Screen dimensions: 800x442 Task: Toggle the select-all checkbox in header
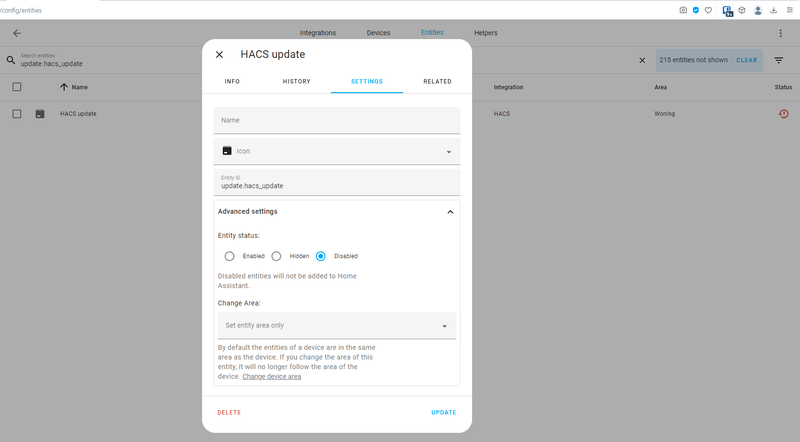coord(17,87)
